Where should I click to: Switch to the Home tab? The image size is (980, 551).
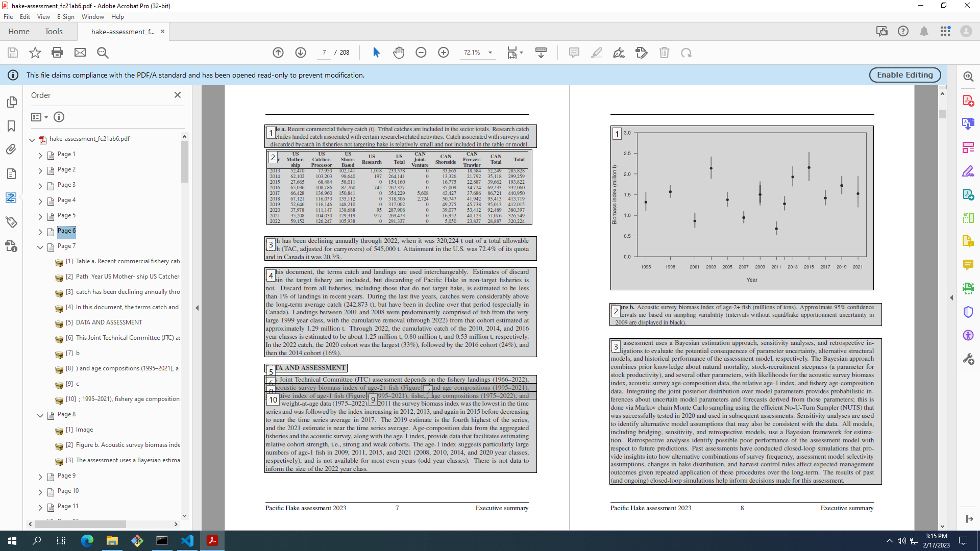click(x=19, y=31)
